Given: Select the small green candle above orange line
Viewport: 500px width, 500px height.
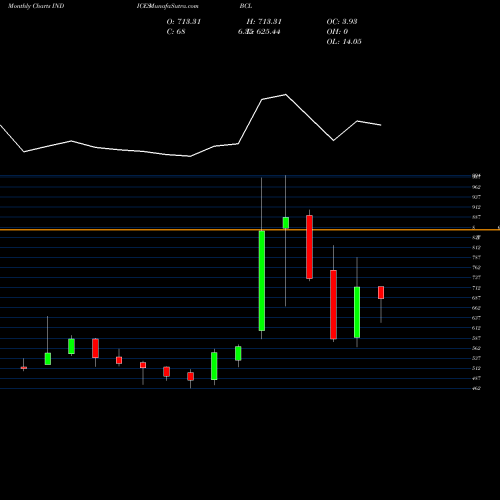Looking at the screenshot, I should (286, 223).
